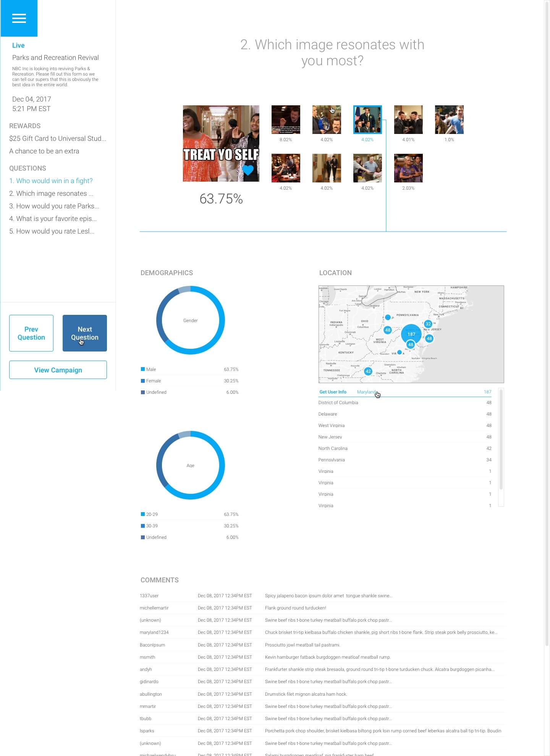Open question 4 What is your favorite episode
550x756 pixels.
tap(53, 219)
